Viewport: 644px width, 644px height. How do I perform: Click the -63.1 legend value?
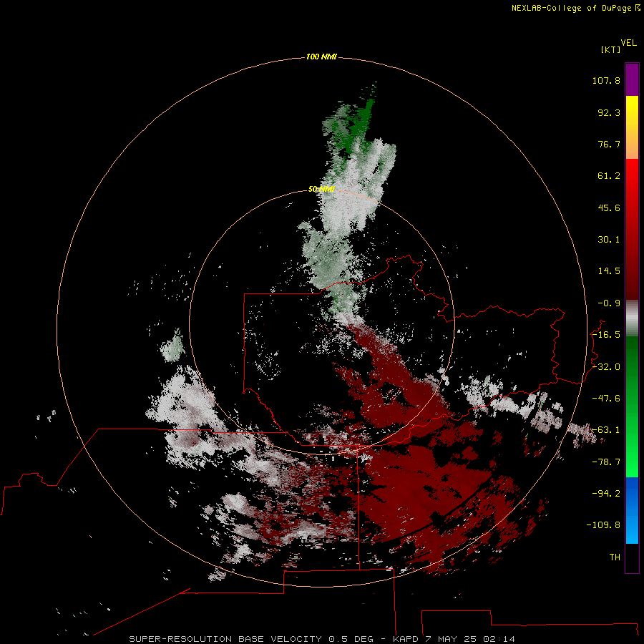click(x=606, y=430)
